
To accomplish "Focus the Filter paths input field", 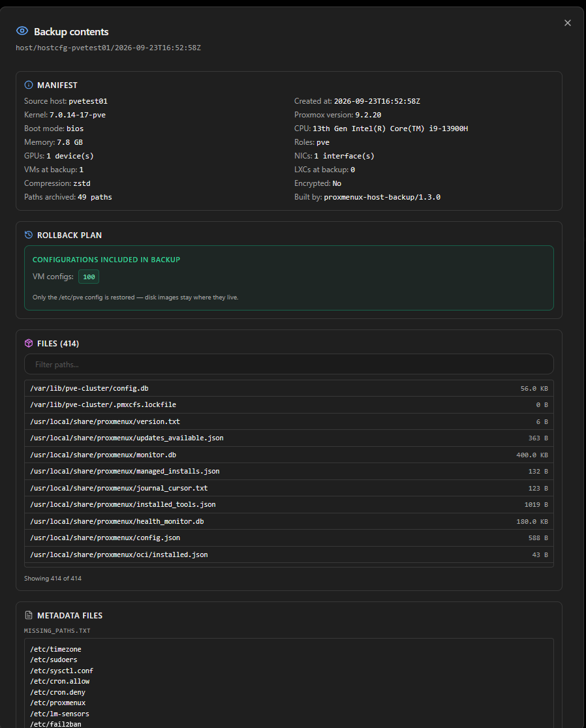I will [289, 365].
